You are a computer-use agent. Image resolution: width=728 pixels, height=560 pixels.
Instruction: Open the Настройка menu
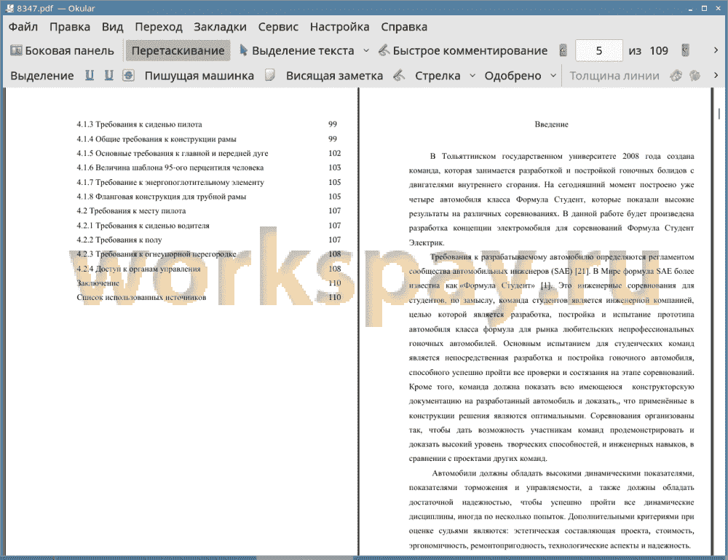pos(339,27)
